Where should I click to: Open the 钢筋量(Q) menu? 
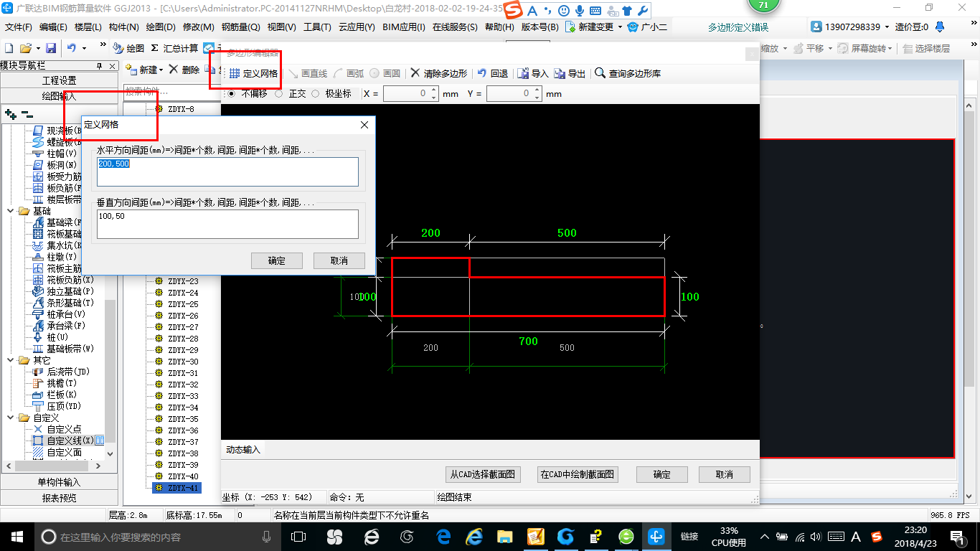(240, 27)
